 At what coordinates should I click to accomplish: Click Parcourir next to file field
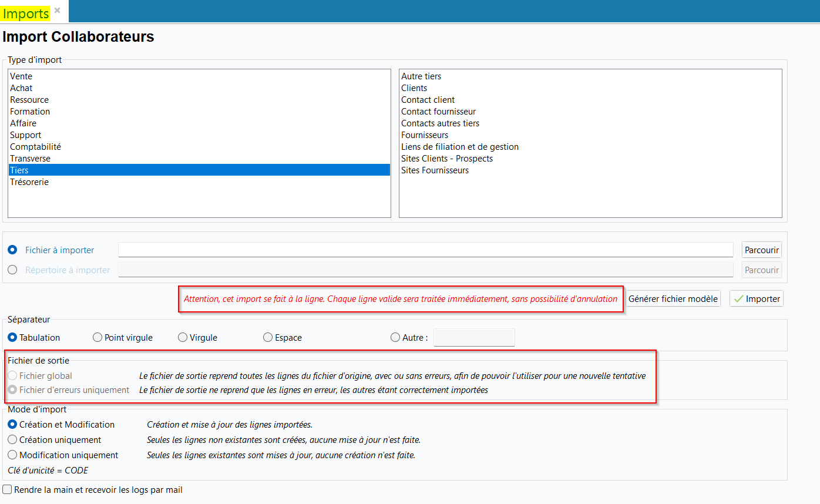pos(761,250)
